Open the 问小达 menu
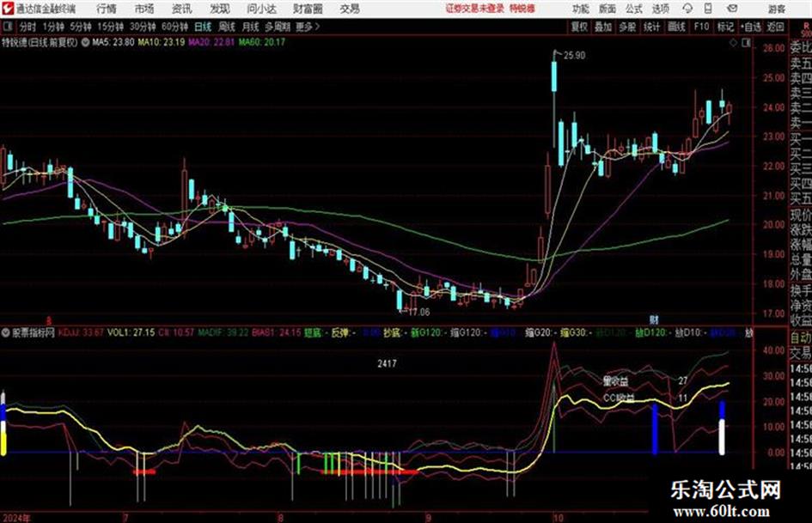The height and width of the screenshot is (523, 812). tap(261, 9)
